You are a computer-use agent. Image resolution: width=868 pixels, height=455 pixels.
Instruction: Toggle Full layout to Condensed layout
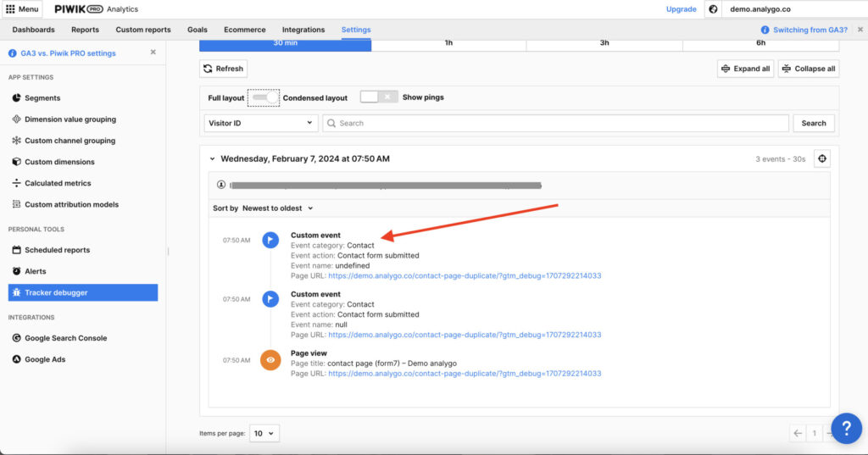(265, 97)
